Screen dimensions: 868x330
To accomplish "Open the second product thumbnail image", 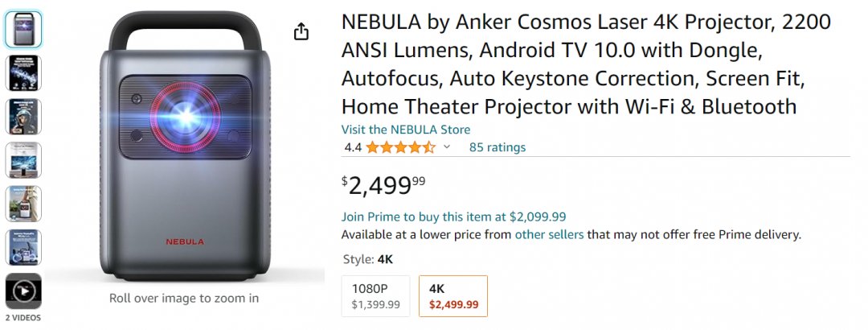I will 23,73.
